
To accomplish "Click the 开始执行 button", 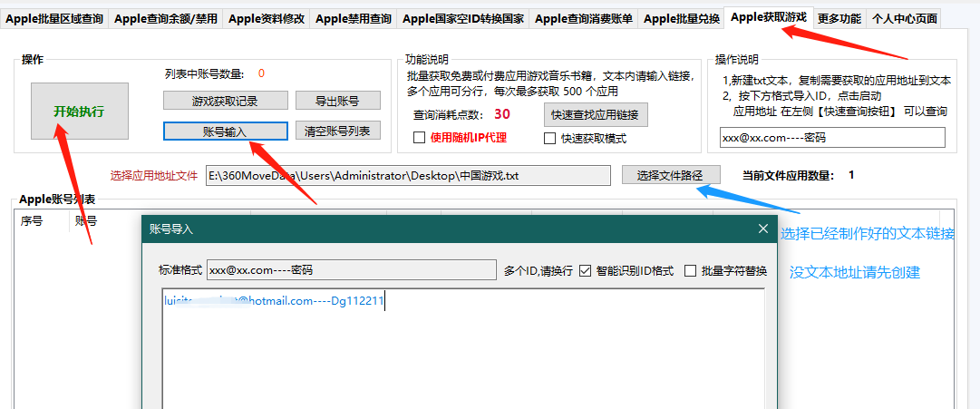I will [80, 112].
